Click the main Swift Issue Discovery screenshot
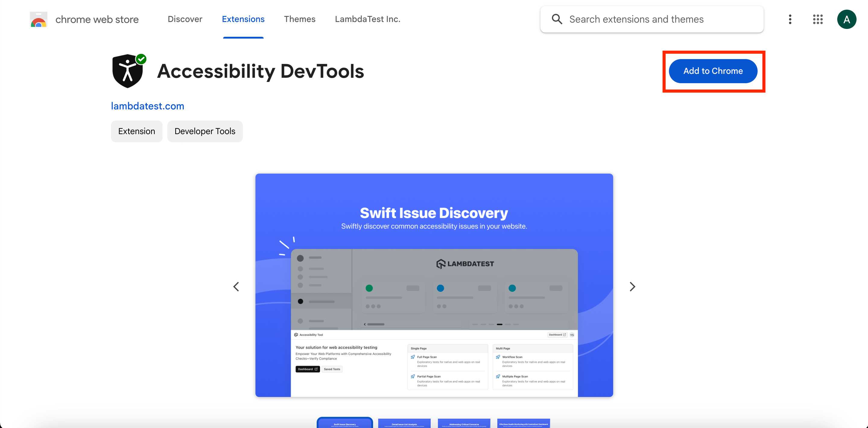The width and height of the screenshot is (868, 428). tap(434, 285)
